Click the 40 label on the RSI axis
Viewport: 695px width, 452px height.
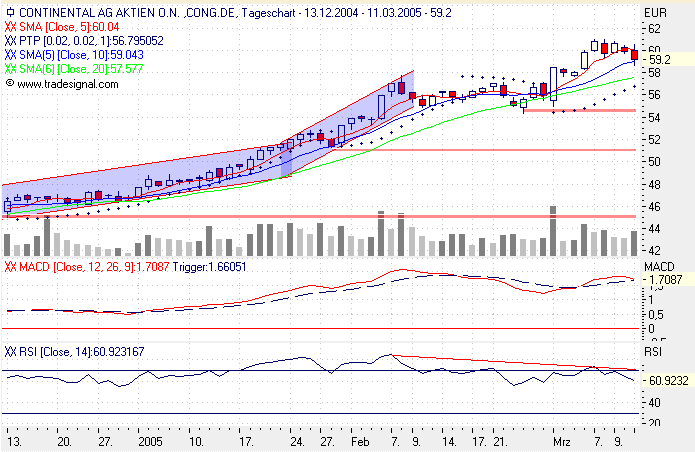(655, 403)
